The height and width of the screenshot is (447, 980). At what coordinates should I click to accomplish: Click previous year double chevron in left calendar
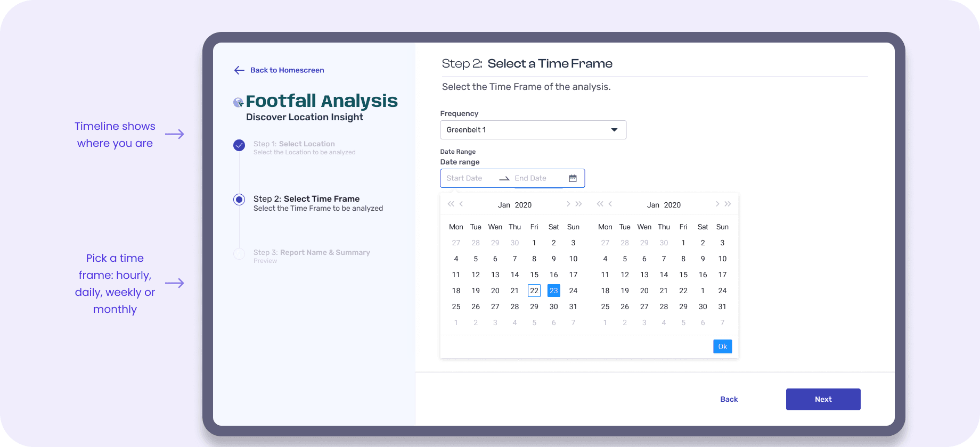click(451, 204)
